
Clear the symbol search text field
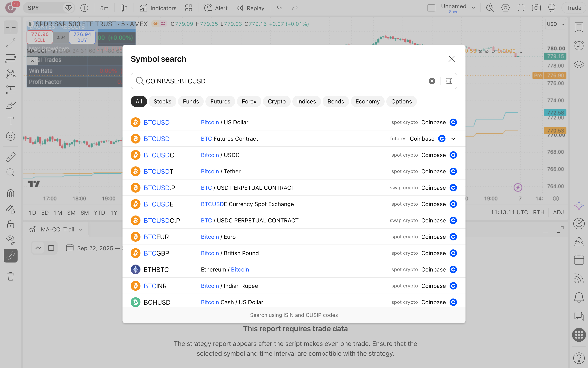(x=432, y=81)
